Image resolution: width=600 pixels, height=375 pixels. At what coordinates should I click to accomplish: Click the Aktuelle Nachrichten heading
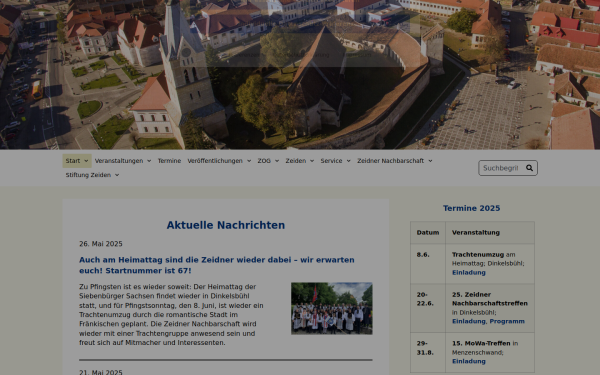(226, 225)
